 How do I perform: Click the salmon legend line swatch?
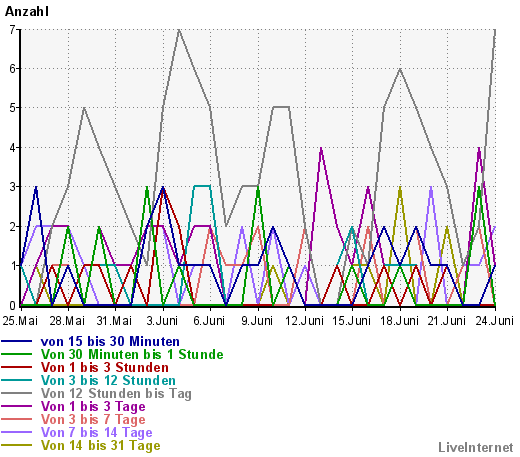pyautogui.click(x=17, y=419)
